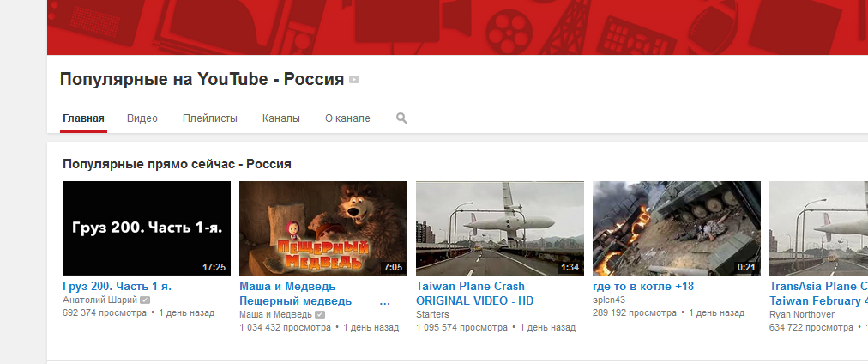Open Груз 200. Часть 1-я. video thumbnail
Screen dimensions: 868x364
(x=147, y=228)
